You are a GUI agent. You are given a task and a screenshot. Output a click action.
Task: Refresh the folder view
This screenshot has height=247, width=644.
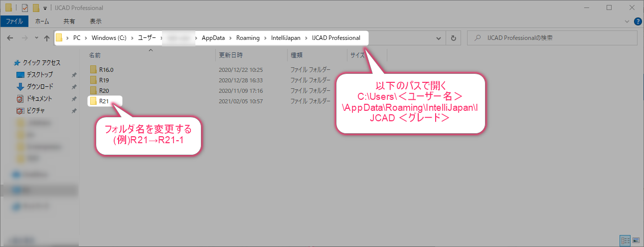[453, 38]
